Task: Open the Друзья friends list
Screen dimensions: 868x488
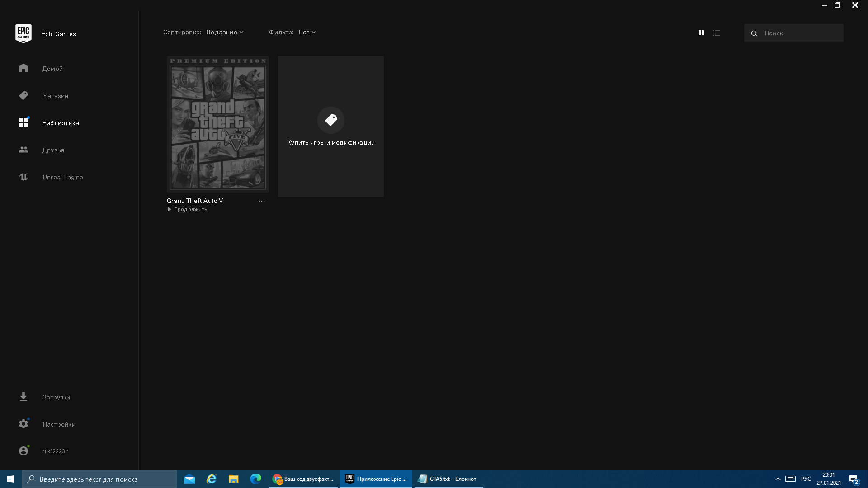Action: (53, 150)
